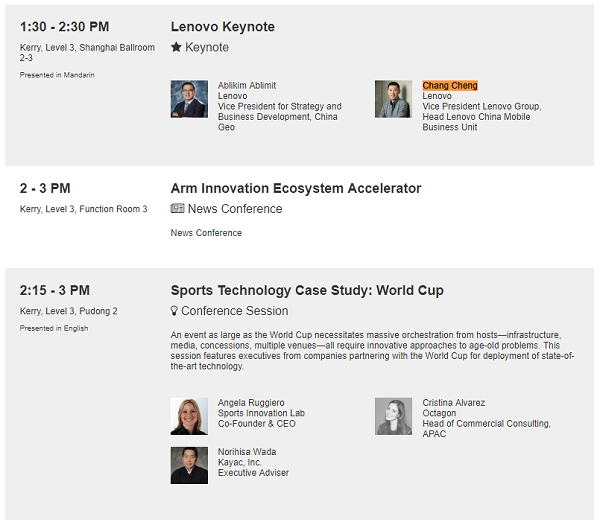Open Ablikim Ablimit's speaker photo

[x=189, y=99]
